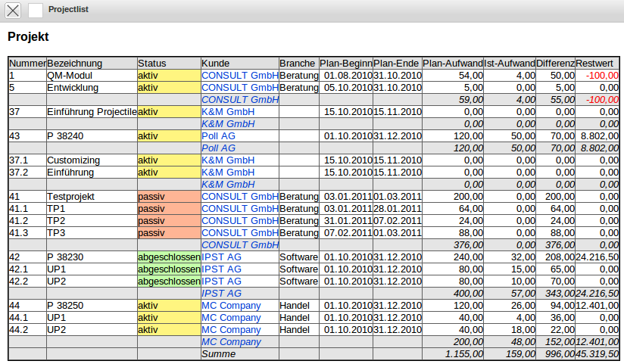Viewport: 624px width, 364px height.
Task: Close the Projectlist window with the X icon
Action: (13, 10)
